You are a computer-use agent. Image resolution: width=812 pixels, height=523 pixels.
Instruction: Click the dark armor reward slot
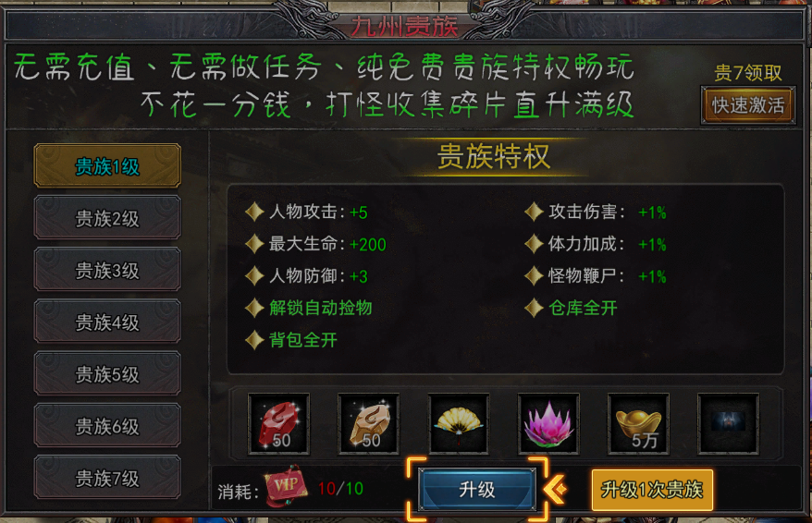tap(728, 424)
